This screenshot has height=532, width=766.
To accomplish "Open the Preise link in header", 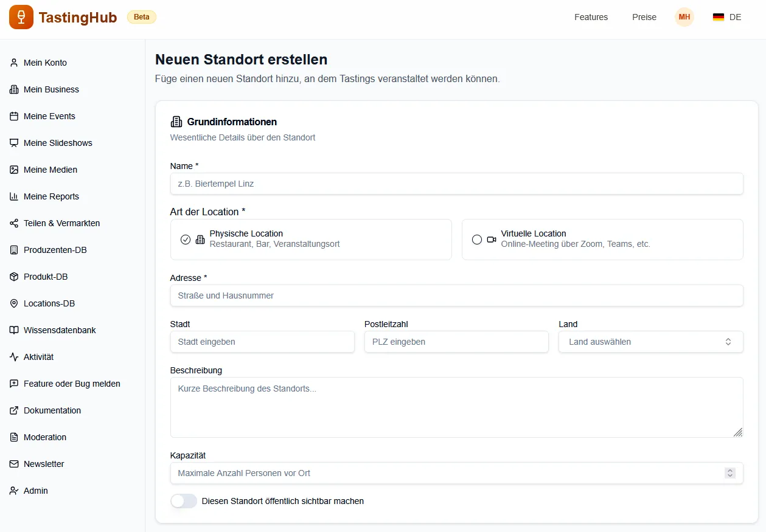I will 644,17.
